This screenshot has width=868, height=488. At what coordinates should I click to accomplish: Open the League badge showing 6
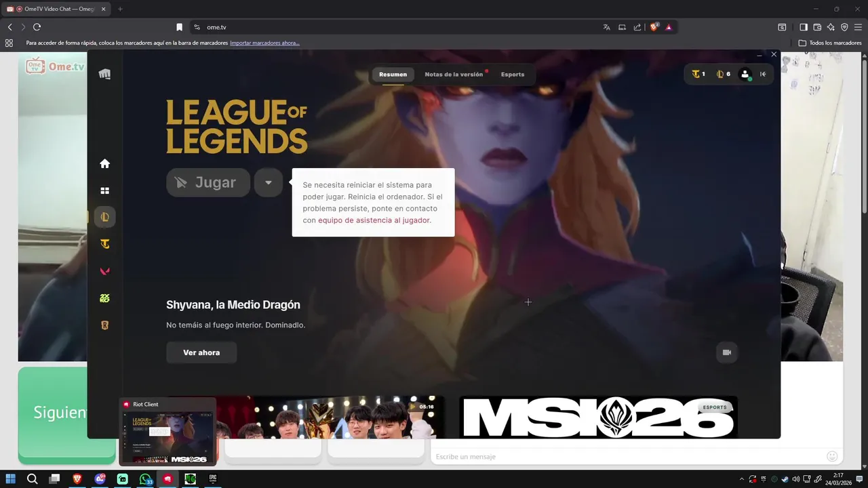[724, 74]
